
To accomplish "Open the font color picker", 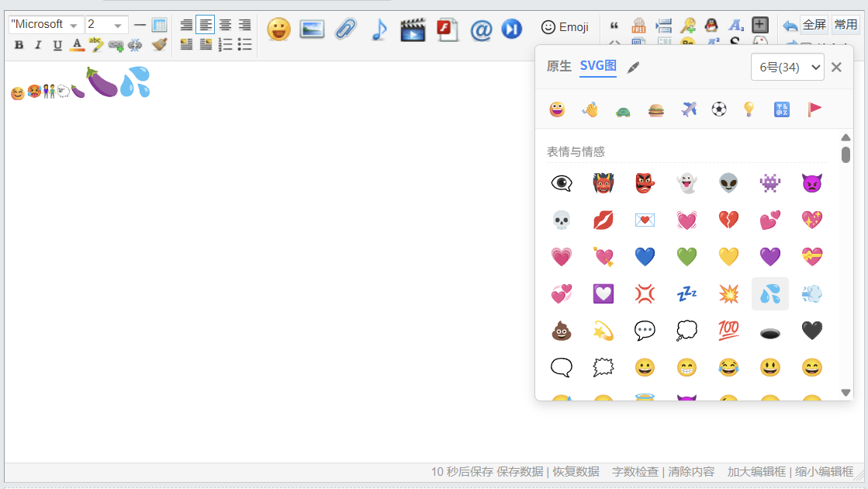I will pyautogui.click(x=77, y=45).
